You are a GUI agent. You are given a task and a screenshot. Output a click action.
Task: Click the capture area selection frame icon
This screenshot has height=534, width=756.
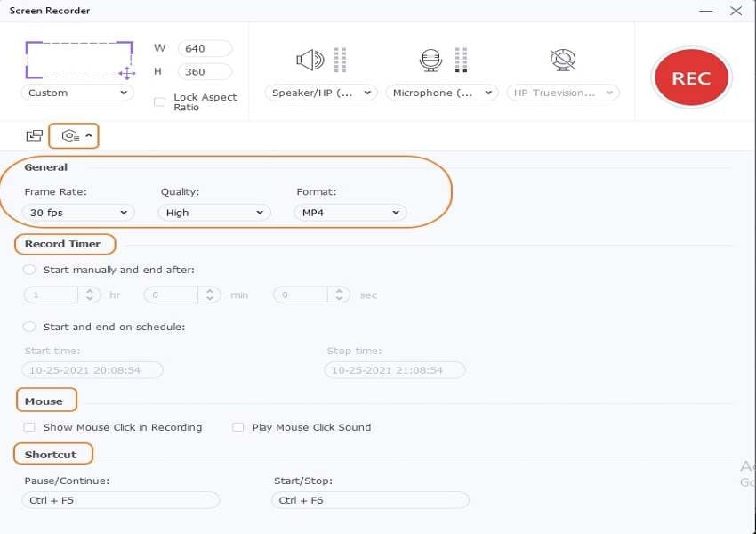pos(79,60)
